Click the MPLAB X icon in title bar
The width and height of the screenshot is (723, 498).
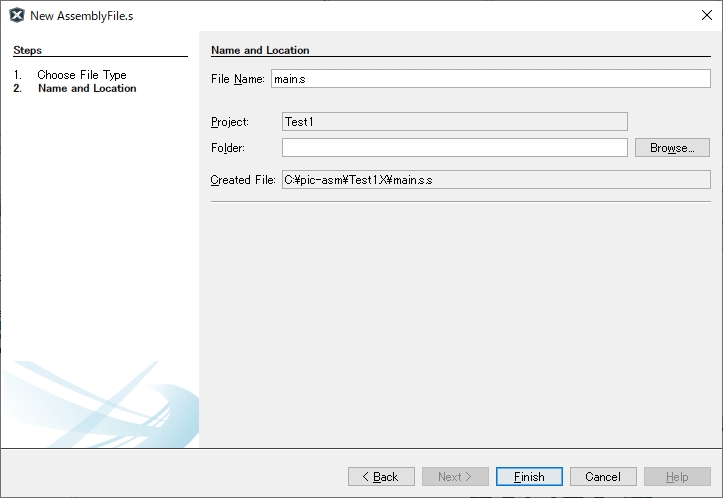[17, 15]
